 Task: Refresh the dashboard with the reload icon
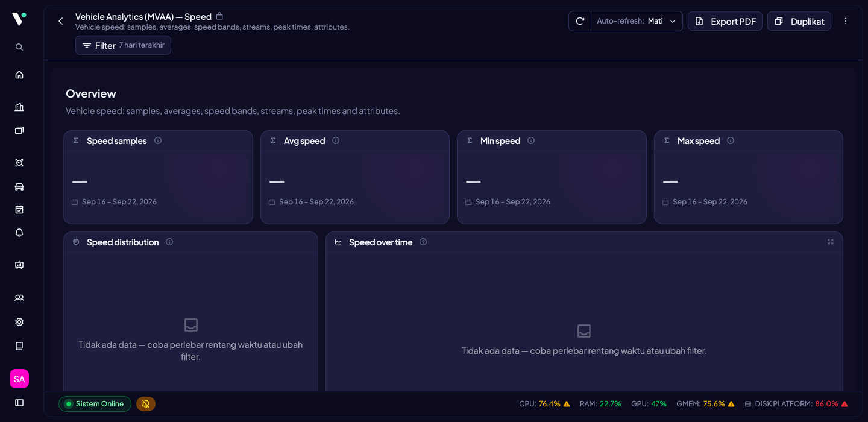580,21
